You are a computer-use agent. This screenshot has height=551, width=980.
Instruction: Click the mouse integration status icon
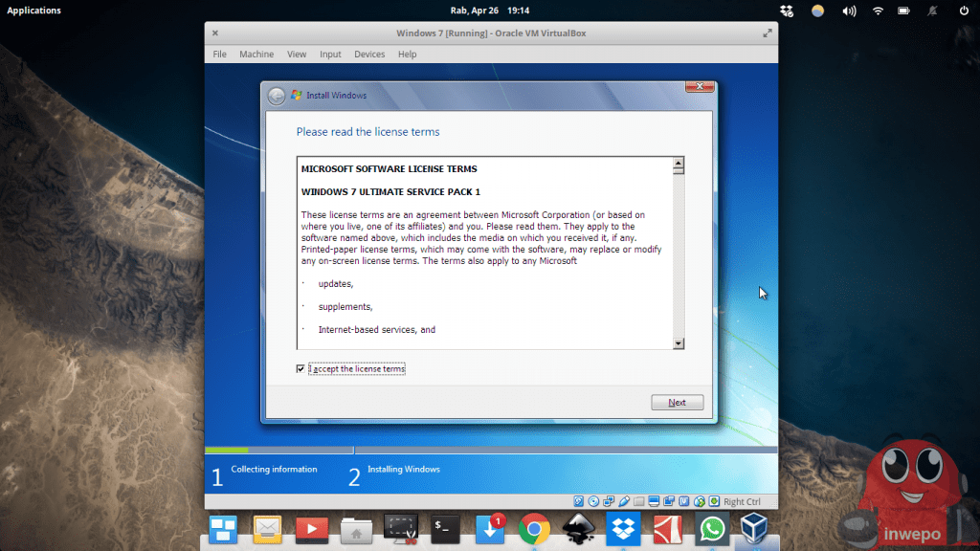[700, 501]
